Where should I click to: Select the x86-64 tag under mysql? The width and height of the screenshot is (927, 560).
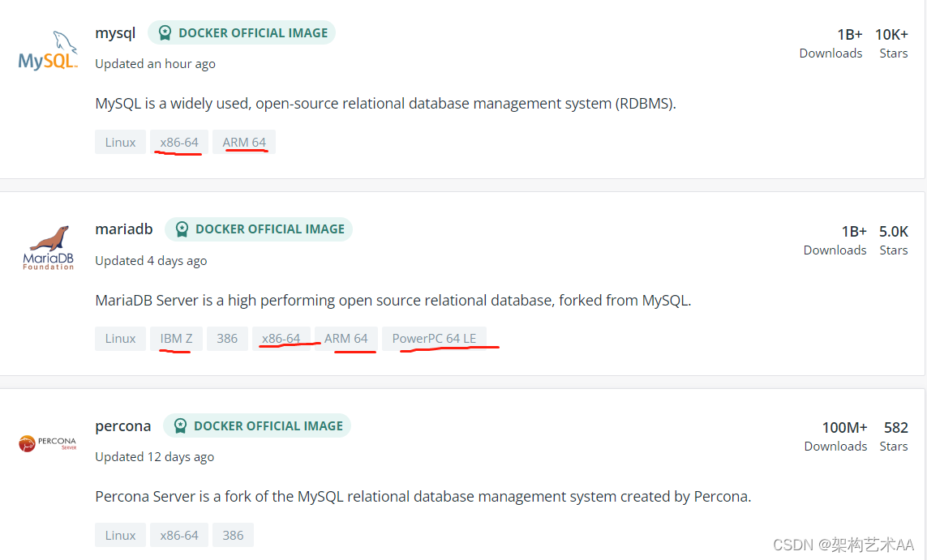[179, 143]
